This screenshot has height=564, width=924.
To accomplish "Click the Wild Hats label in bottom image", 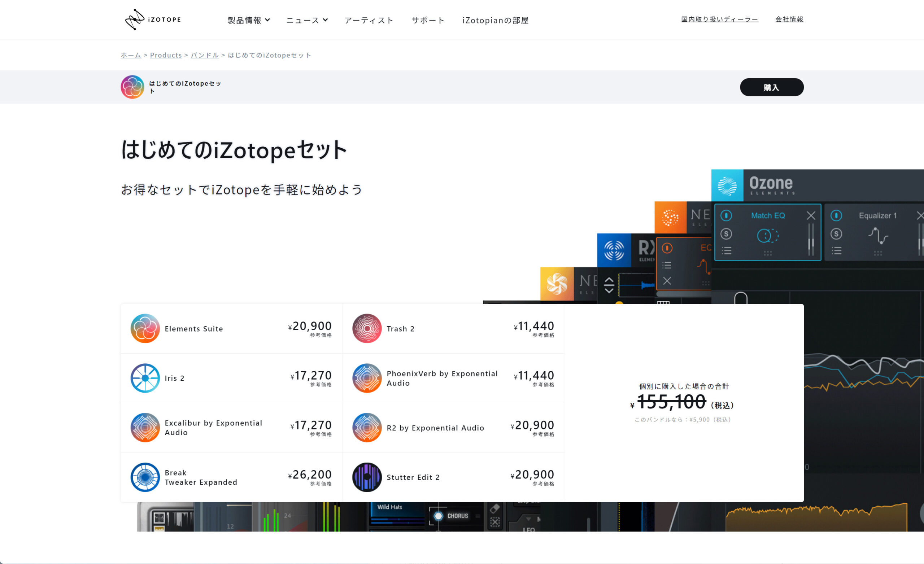I will coord(389,507).
